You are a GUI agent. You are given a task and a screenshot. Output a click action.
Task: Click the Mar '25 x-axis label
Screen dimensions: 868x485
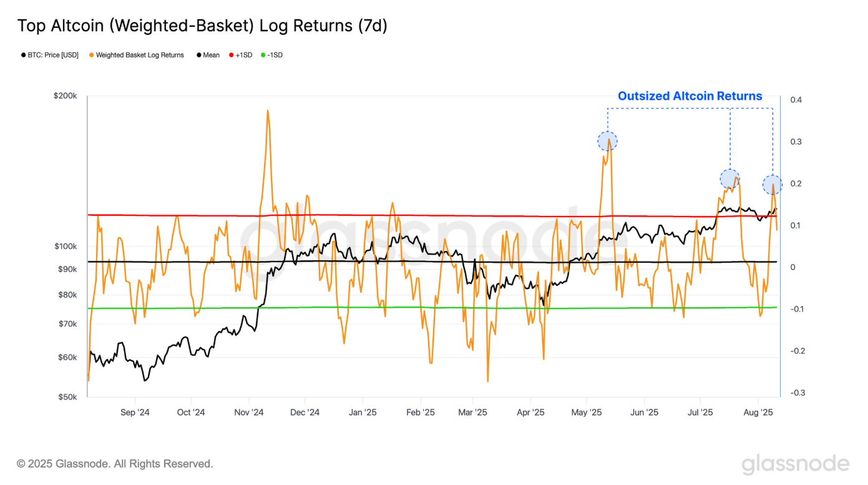472,413
